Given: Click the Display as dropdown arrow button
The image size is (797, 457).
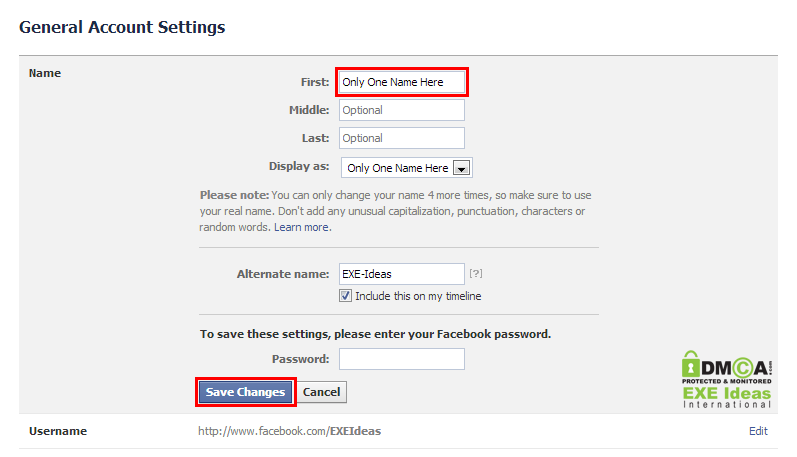Looking at the screenshot, I should point(461,168).
